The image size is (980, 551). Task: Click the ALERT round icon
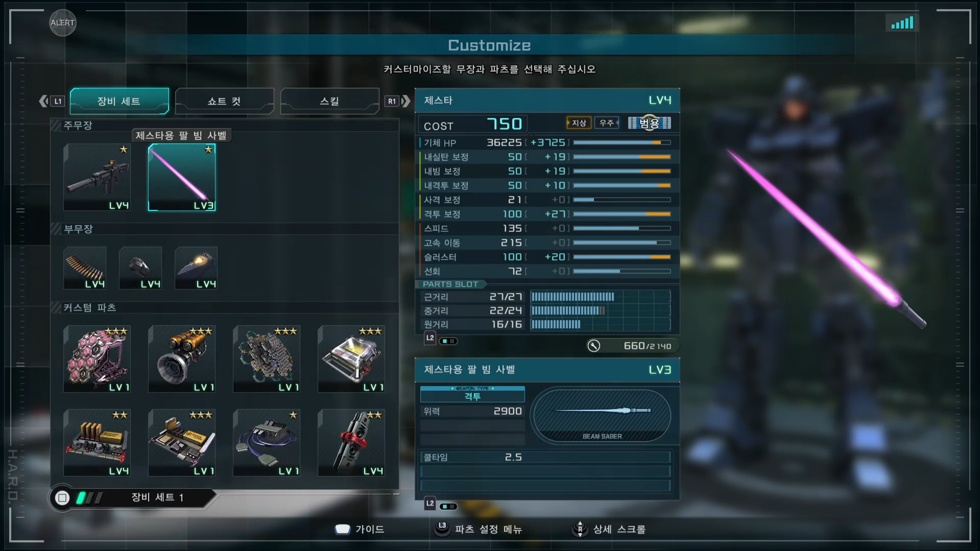(x=63, y=23)
